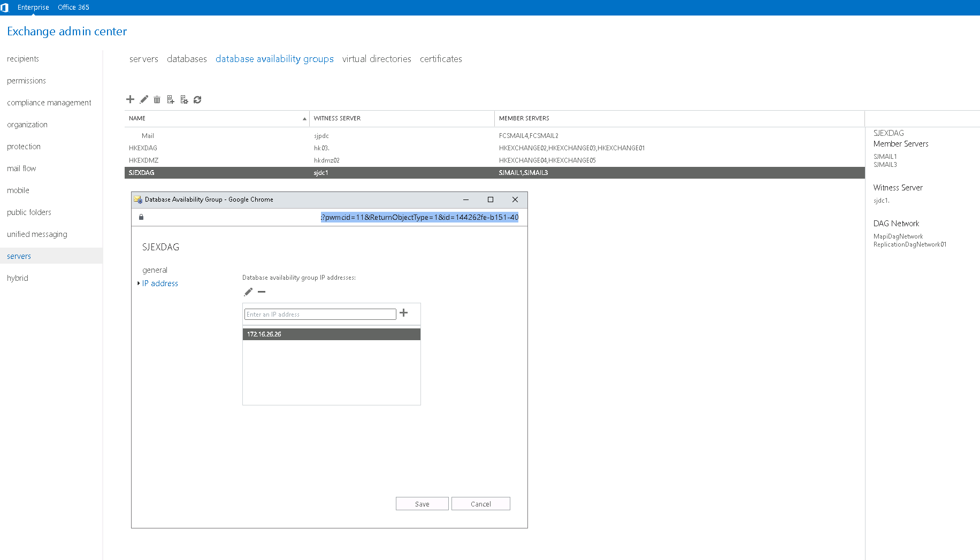Cancel the DAG properties dialog
980x560 pixels.
[x=480, y=504]
